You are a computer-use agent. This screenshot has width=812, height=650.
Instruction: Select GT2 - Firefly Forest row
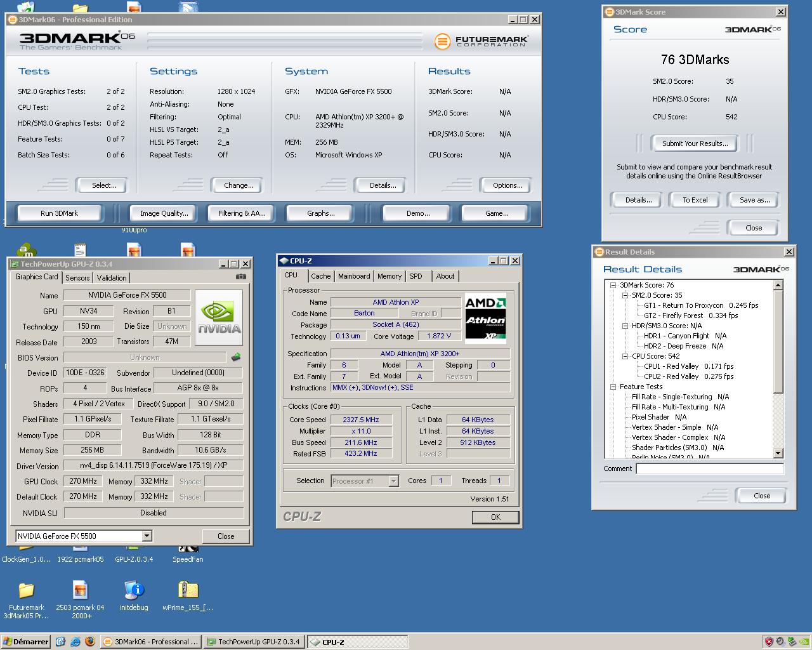click(x=691, y=315)
